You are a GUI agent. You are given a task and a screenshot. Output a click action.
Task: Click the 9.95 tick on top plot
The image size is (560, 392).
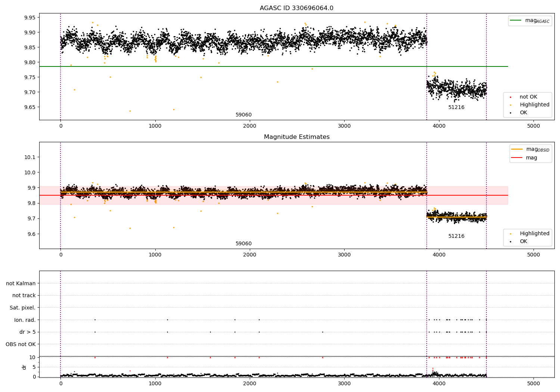(30, 18)
